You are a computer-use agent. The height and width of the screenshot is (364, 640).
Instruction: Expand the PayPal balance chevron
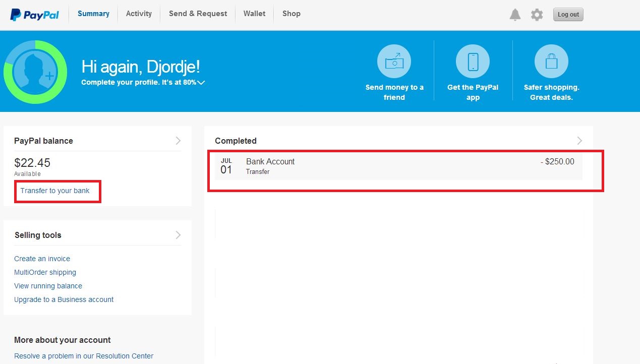178,141
